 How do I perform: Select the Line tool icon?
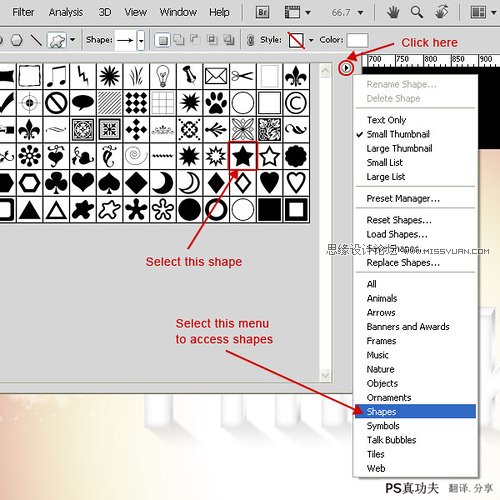click(36, 40)
